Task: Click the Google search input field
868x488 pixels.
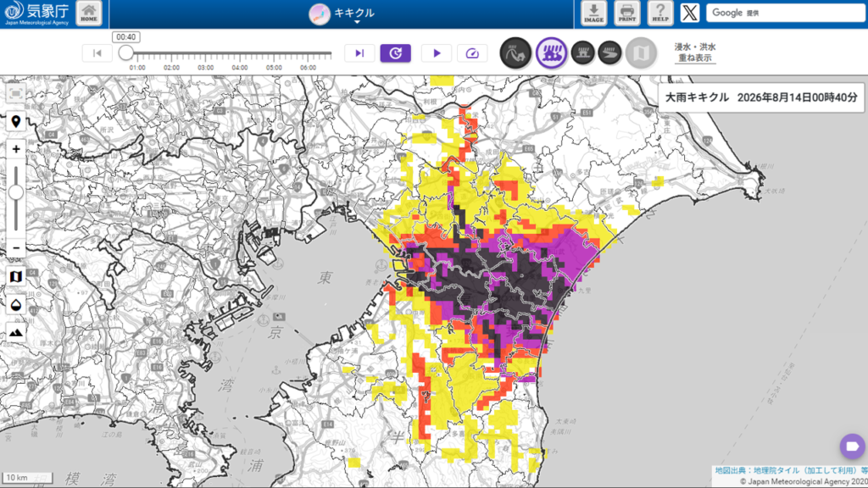Action: tap(785, 13)
